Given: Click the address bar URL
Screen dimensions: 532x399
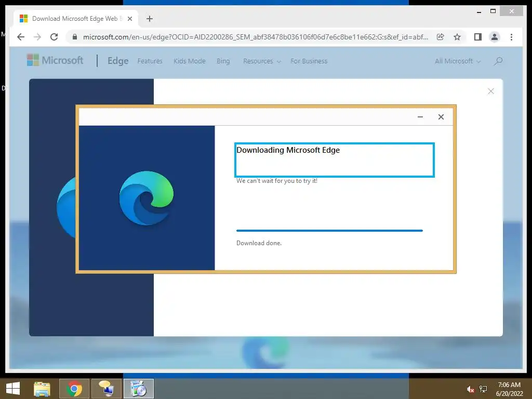Looking at the screenshot, I should (x=256, y=37).
